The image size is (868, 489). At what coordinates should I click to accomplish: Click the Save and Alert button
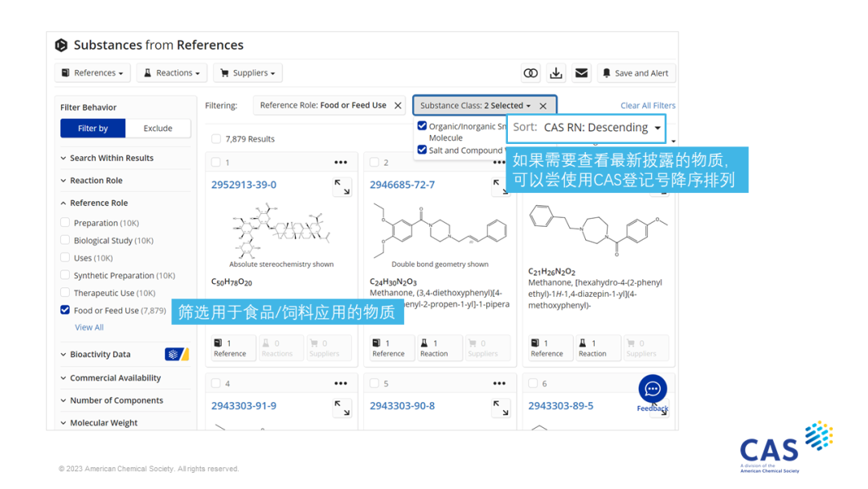coord(636,73)
